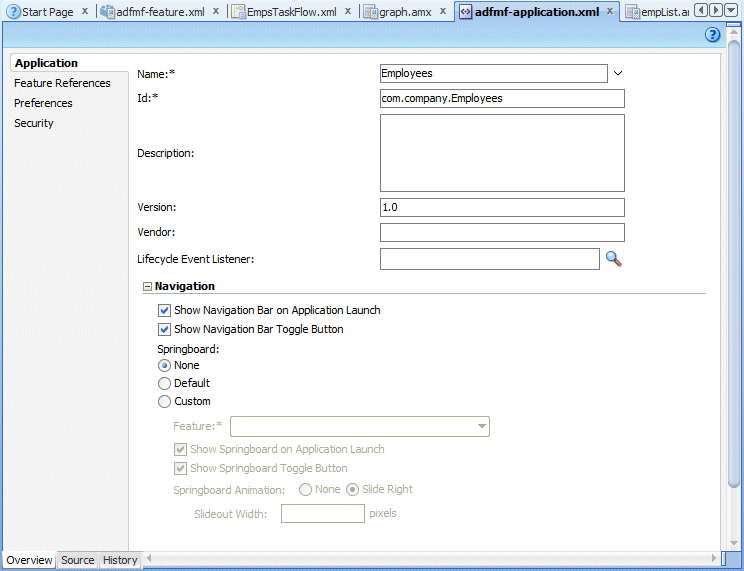Open the empList editor tab
This screenshot has width=744, height=571.
[657, 11]
